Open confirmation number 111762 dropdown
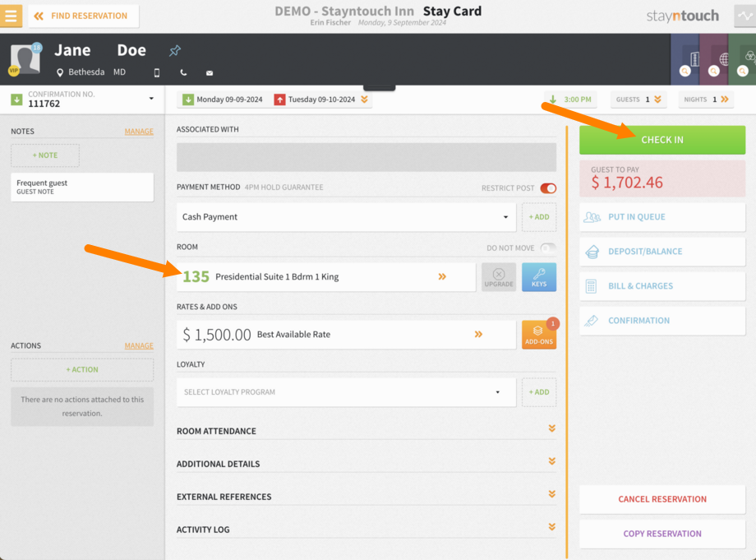756x560 pixels. point(151,99)
